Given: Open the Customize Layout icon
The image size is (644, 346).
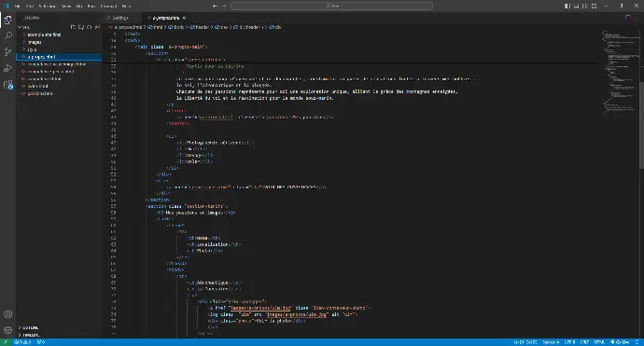Looking at the screenshot, I should click(x=594, y=6).
